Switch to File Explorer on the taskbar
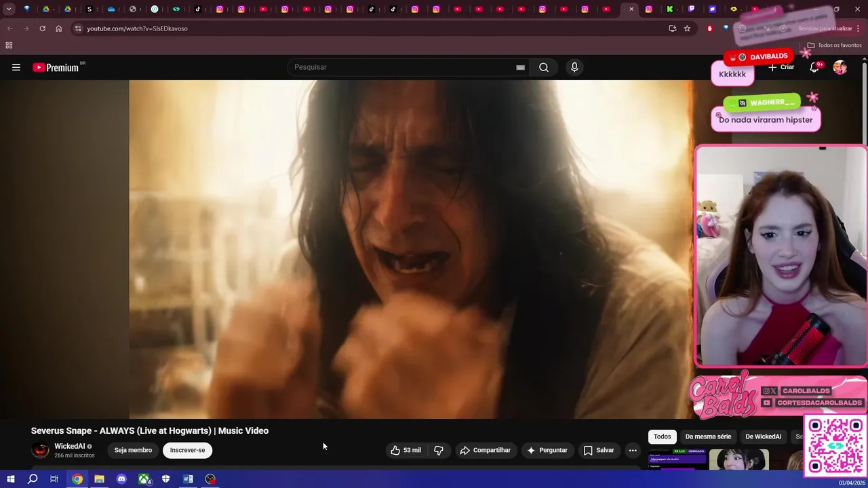 coord(99,479)
